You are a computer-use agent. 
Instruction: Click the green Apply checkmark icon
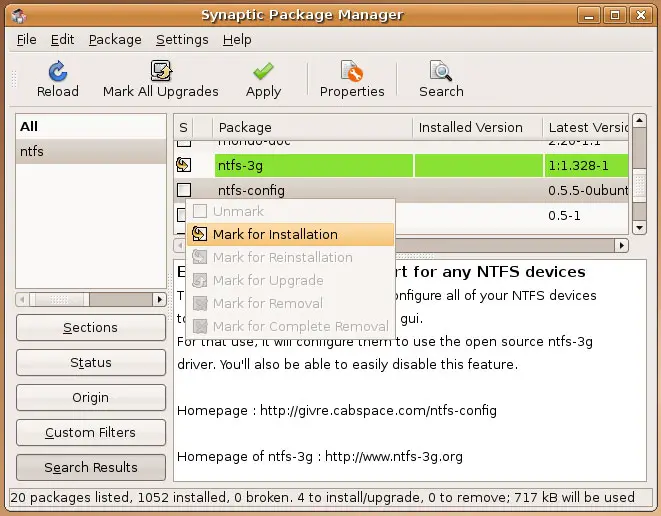pos(263,71)
